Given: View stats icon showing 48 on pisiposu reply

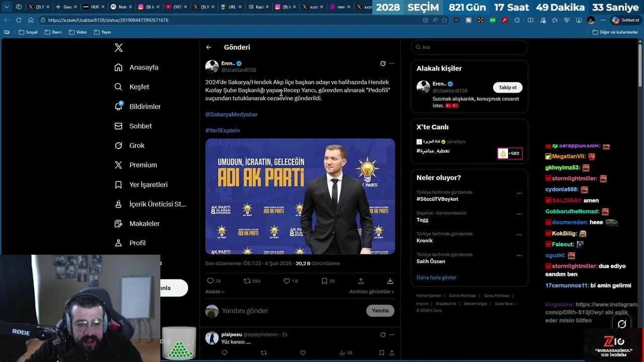Looking at the screenshot, I should [346, 353].
